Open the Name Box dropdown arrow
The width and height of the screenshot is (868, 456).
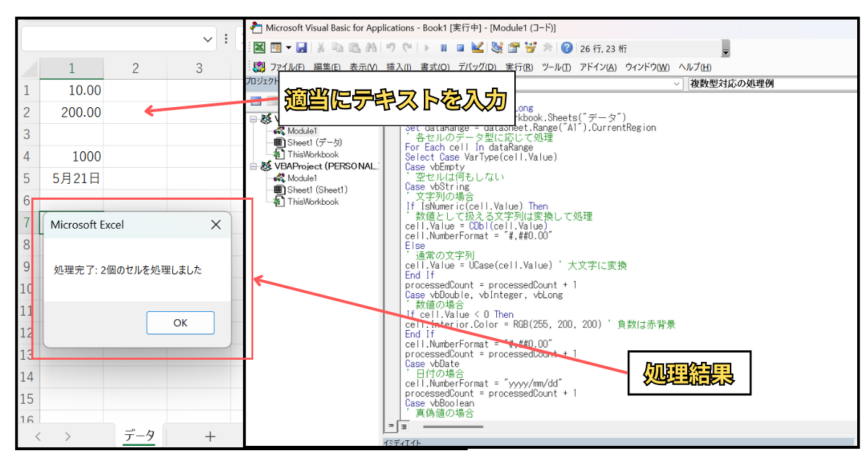click(208, 39)
